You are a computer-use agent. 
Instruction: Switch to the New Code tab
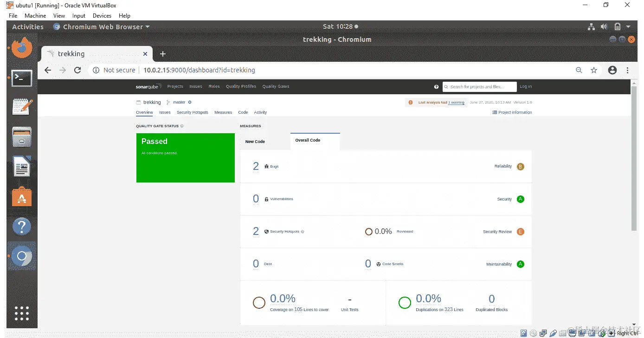tap(254, 141)
